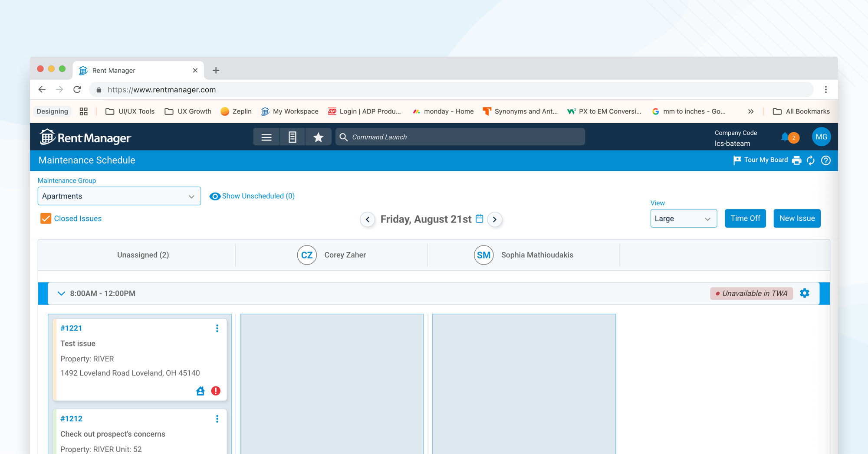Viewport: 868px width, 454px height.
Task: Click the SM avatar for Sophia Mathioudakis
Action: [483, 255]
